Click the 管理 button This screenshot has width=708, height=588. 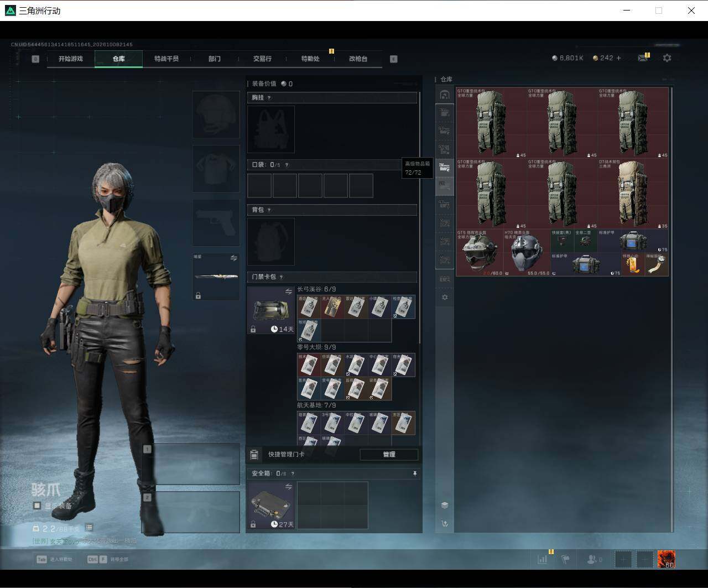click(x=389, y=454)
